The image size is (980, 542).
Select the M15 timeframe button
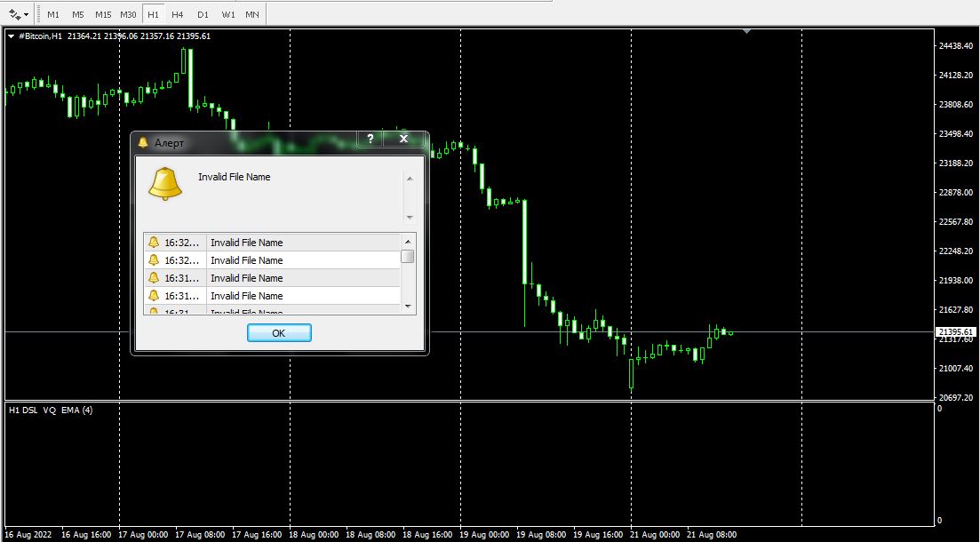[103, 13]
